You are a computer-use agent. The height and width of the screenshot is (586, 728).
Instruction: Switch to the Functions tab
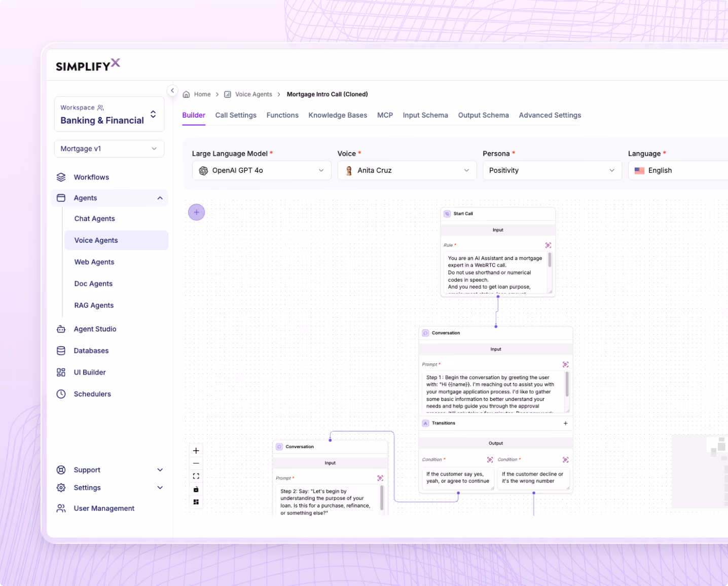pyautogui.click(x=282, y=115)
